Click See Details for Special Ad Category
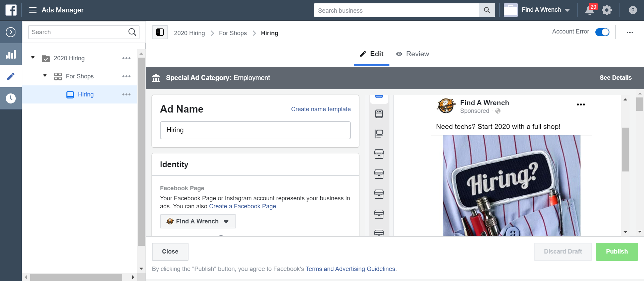Screen dimensions: 644x281 click(615, 78)
